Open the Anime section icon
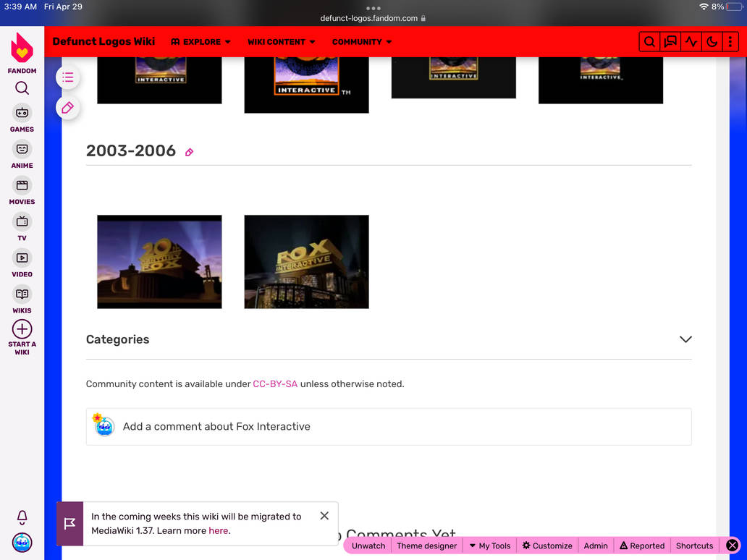 click(22, 150)
